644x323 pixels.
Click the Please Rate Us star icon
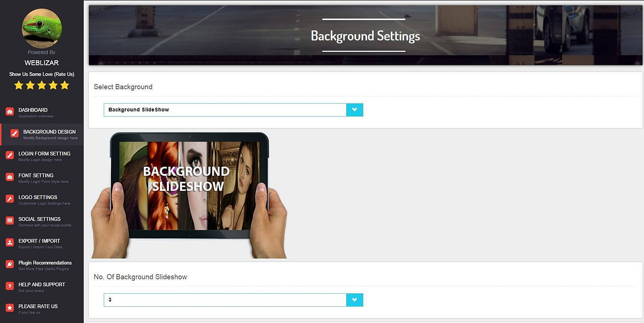pos(10,308)
